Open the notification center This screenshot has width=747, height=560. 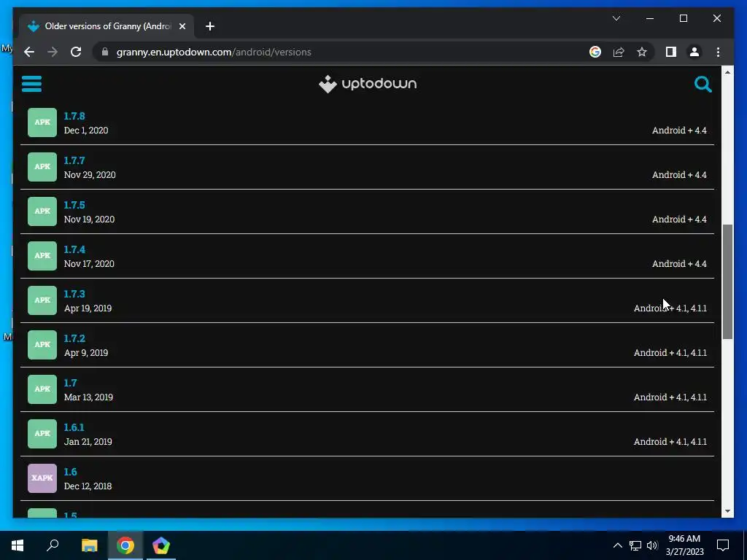coord(723,545)
